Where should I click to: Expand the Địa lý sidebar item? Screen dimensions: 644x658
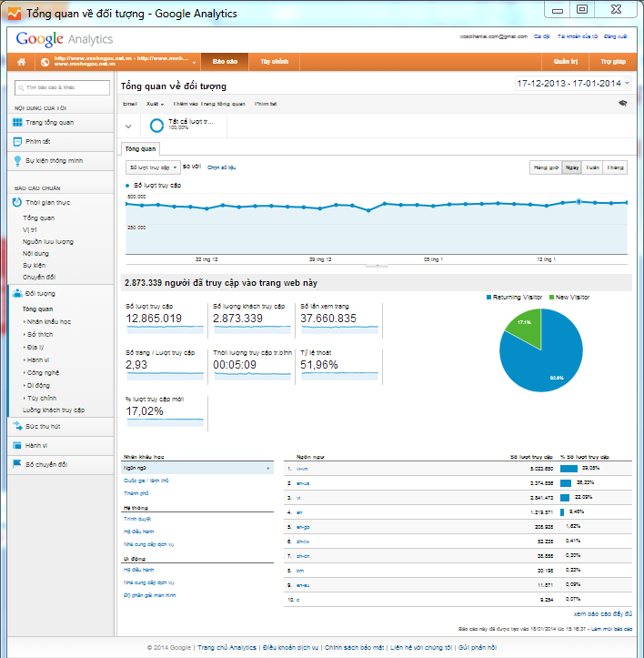pos(35,347)
